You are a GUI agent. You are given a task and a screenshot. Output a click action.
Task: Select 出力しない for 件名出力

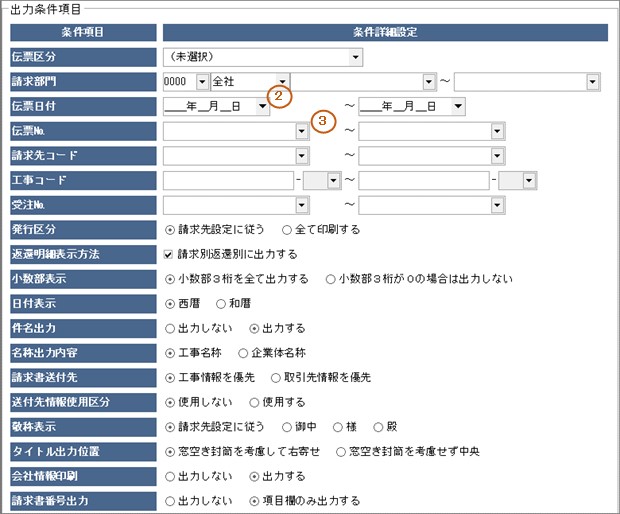click(169, 327)
